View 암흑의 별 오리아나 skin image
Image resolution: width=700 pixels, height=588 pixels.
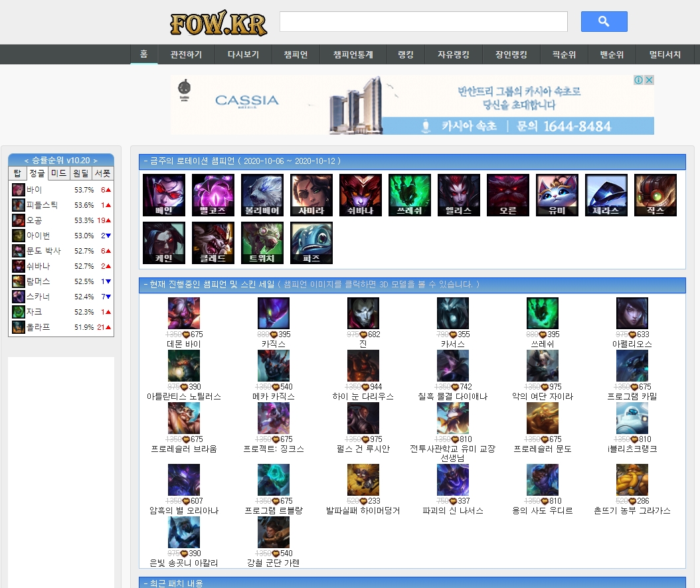click(x=184, y=480)
